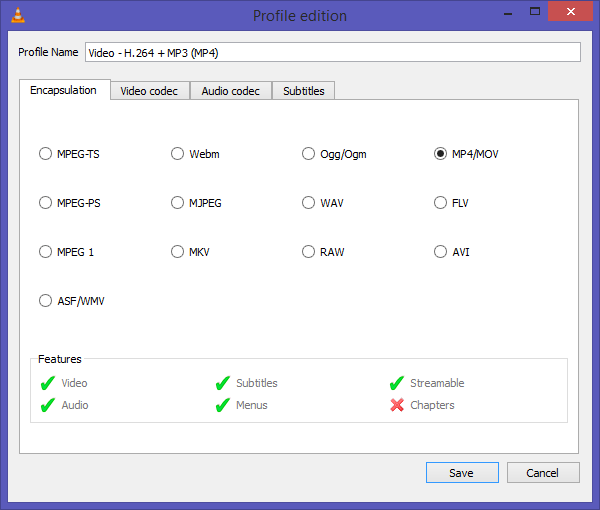Click the Profile Name label
Viewport: 600px width, 510px height.
pyautogui.click(x=48, y=52)
